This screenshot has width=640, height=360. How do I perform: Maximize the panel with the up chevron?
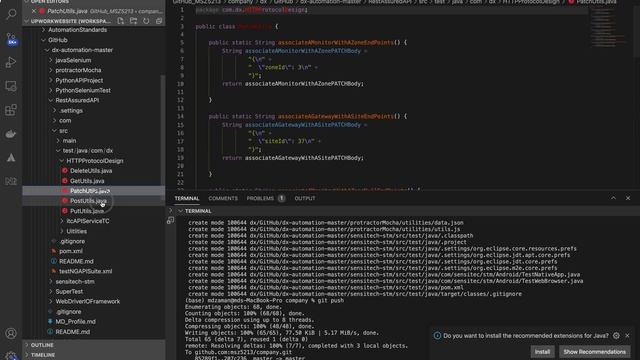(613, 198)
